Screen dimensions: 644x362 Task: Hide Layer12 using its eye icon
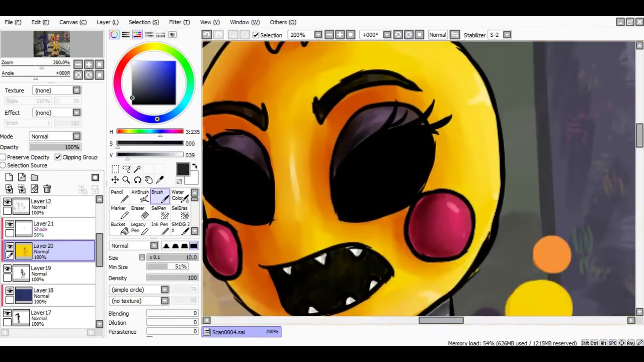click(7, 202)
